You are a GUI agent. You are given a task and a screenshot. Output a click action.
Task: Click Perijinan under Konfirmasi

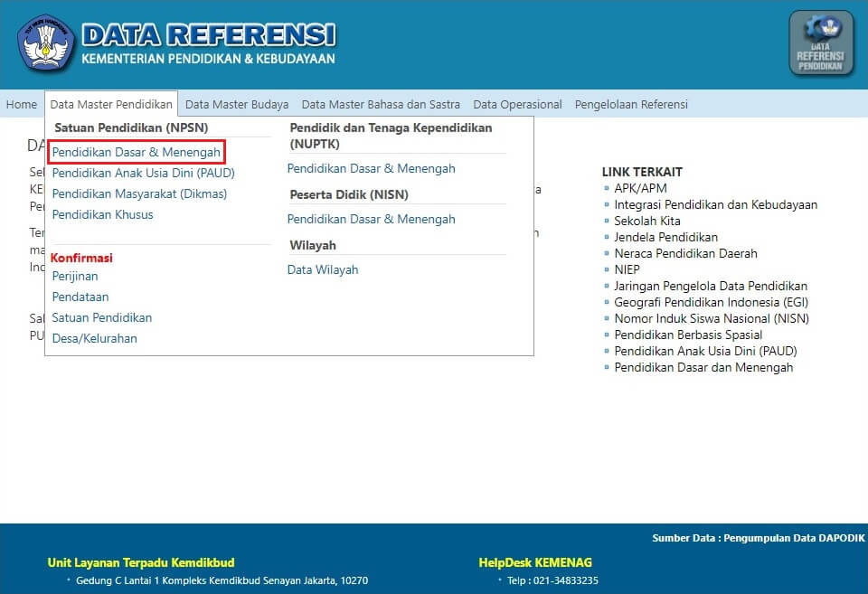pos(75,276)
